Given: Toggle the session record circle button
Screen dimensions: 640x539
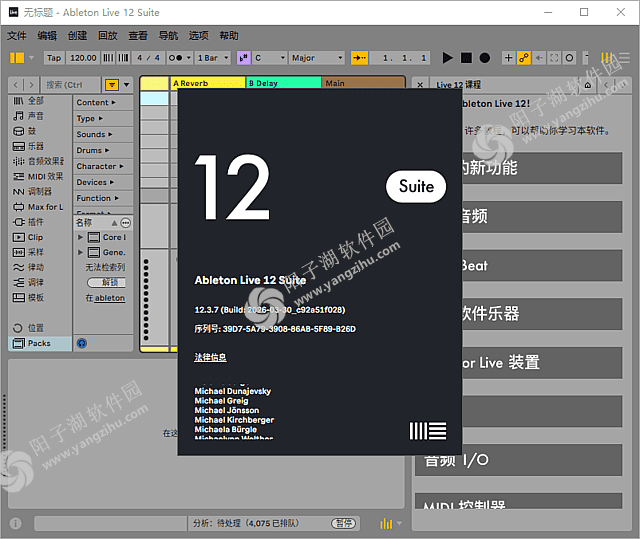Looking at the screenshot, I should pyautogui.click(x=569, y=58).
